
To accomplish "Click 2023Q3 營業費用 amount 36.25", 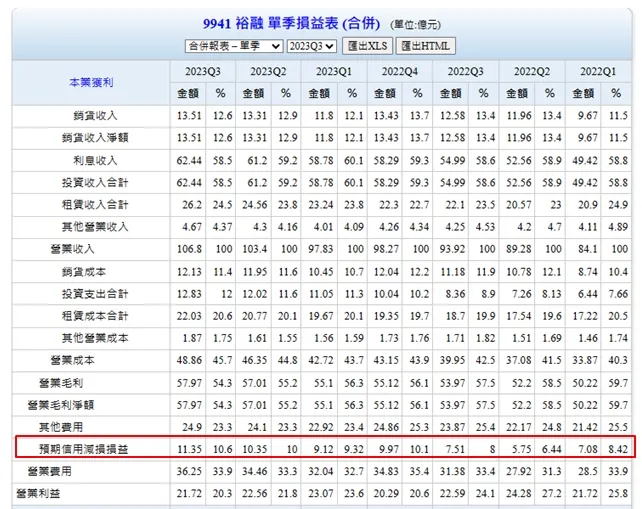I will pyautogui.click(x=189, y=472).
